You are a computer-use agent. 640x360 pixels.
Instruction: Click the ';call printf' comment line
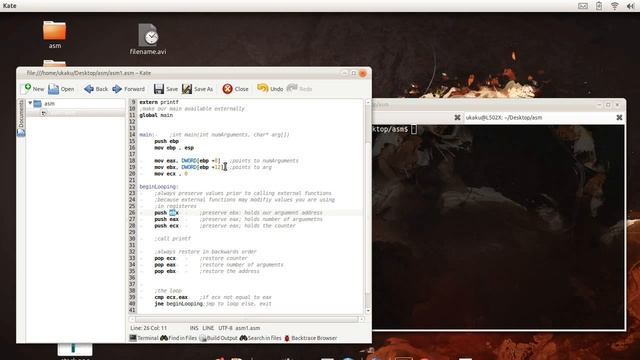(x=172, y=239)
